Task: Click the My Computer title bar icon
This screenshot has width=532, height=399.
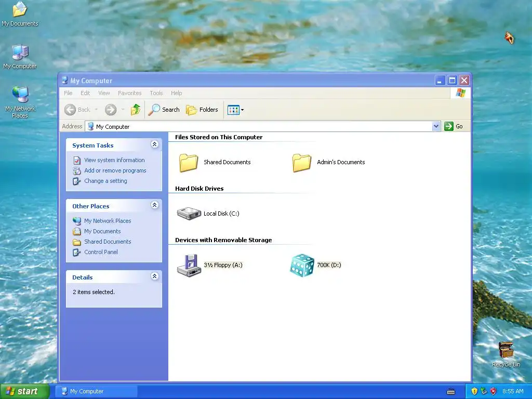Action: pyautogui.click(x=64, y=81)
